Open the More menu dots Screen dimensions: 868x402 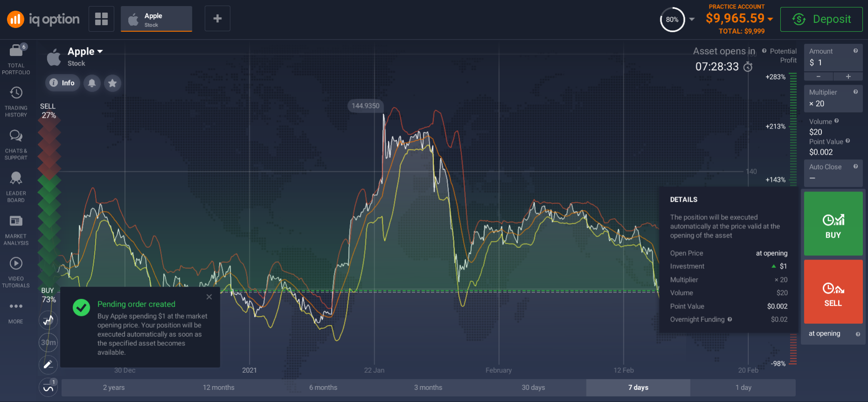[x=16, y=306]
